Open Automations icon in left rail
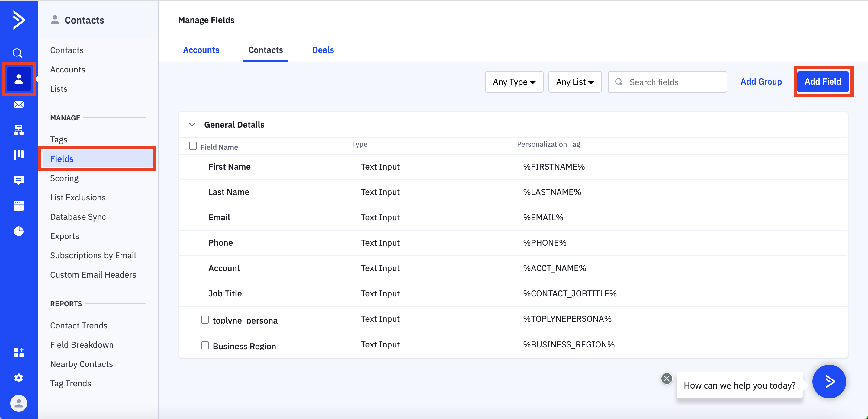This screenshot has height=419, width=868. [18, 130]
